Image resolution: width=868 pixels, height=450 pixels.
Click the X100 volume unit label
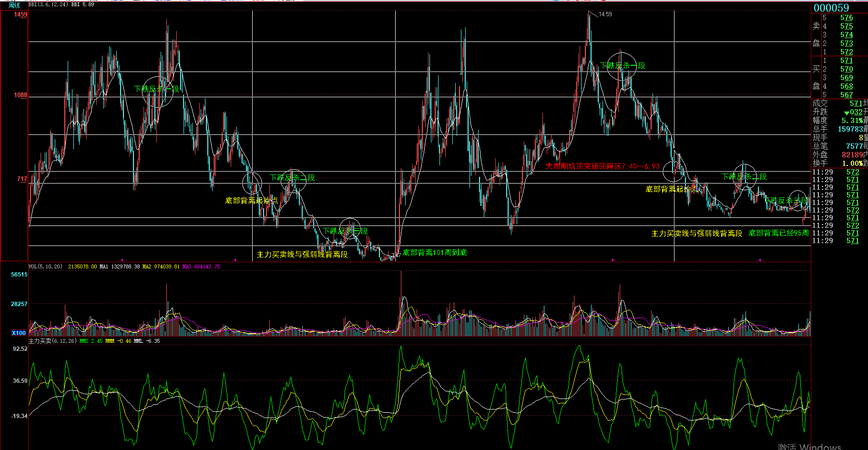(x=19, y=333)
